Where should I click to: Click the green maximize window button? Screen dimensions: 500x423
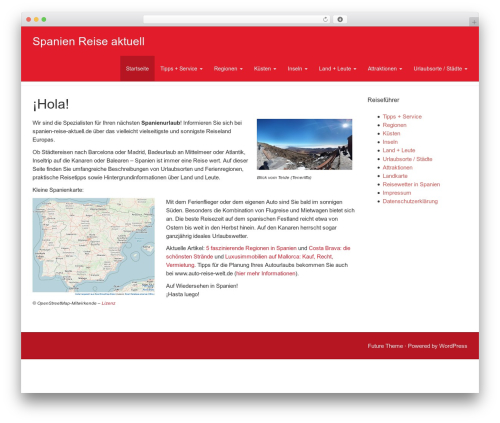coord(44,19)
